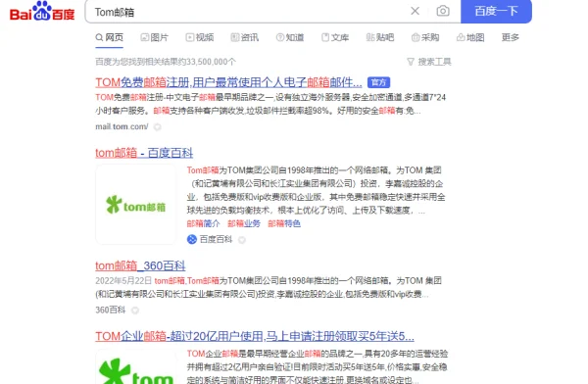Screen dimensions: 588x384
Task: Click the 百度百科 source label
Action: point(216,239)
